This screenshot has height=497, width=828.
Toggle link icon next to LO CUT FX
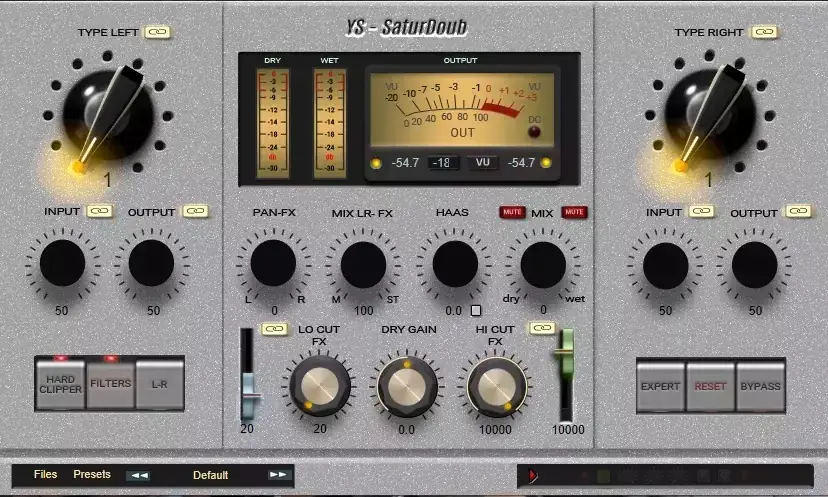tap(272, 329)
